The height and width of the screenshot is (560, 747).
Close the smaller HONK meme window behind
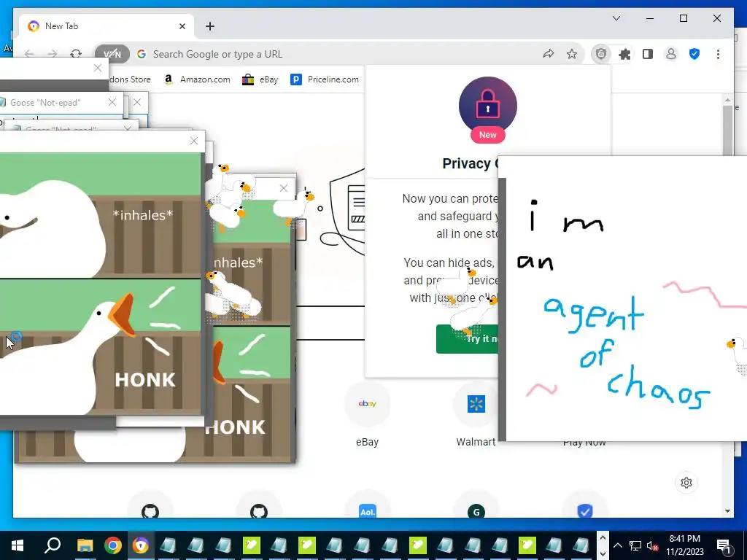click(x=284, y=188)
